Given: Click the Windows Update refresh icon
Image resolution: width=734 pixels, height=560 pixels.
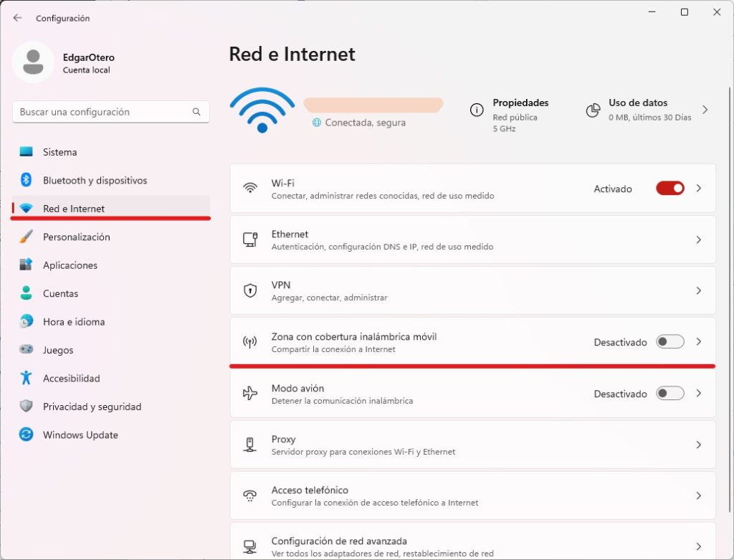Looking at the screenshot, I should [27, 435].
